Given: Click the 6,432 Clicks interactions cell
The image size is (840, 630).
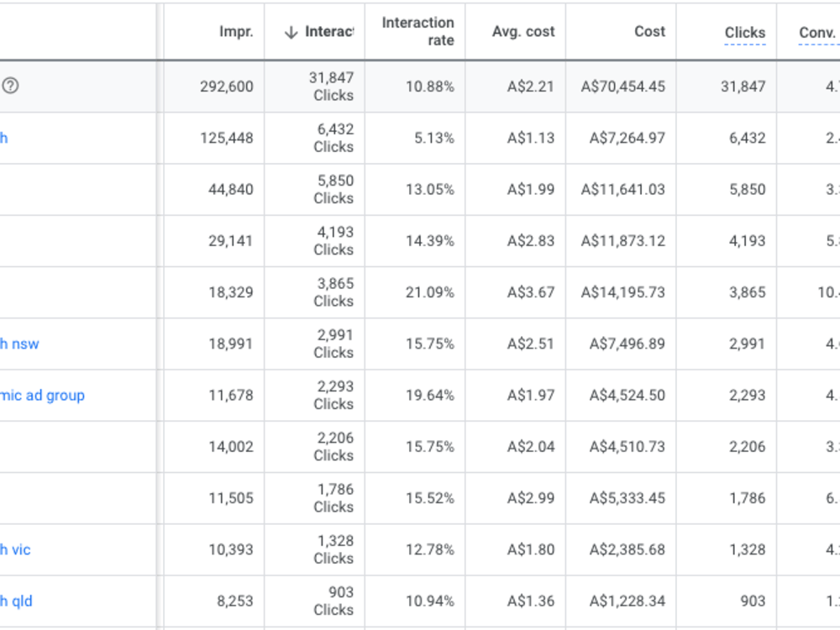Looking at the screenshot, I should [333, 138].
